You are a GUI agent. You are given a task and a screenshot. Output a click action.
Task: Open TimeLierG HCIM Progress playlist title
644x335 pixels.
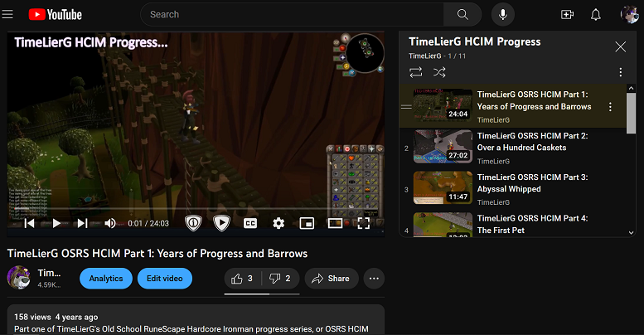point(474,42)
